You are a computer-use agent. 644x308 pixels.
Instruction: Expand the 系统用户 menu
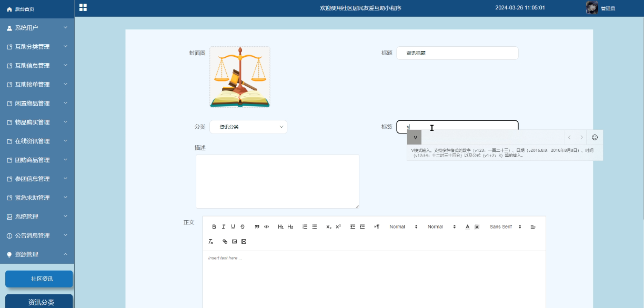37,27
